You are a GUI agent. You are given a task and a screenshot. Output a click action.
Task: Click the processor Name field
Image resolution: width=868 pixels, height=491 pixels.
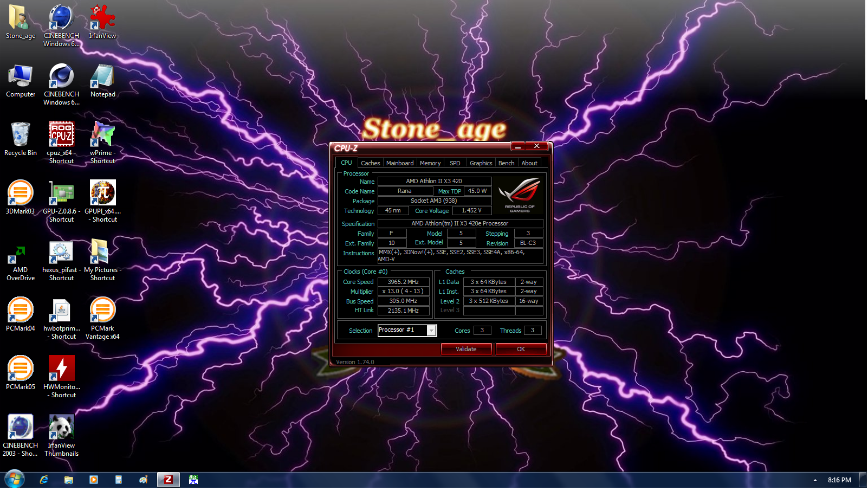click(435, 181)
